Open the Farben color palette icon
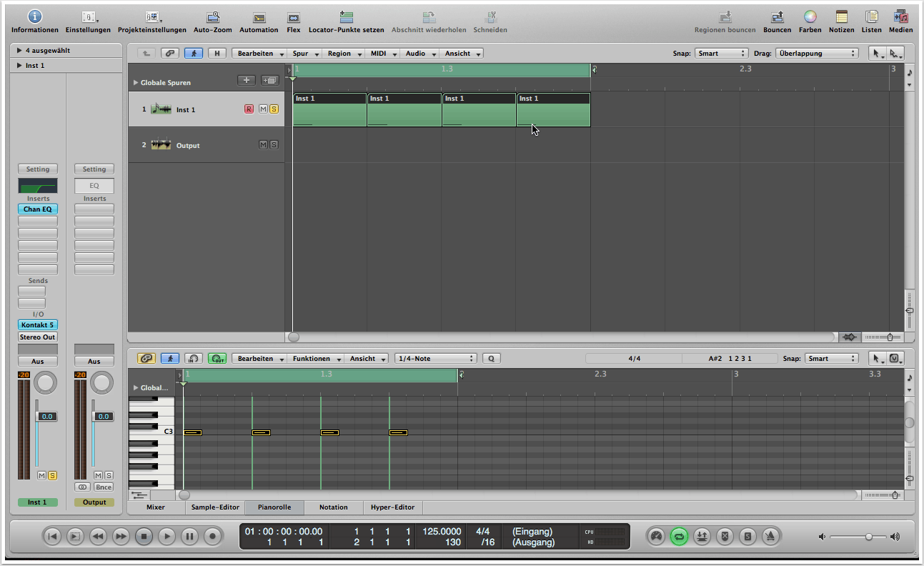924x566 pixels. point(810,17)
